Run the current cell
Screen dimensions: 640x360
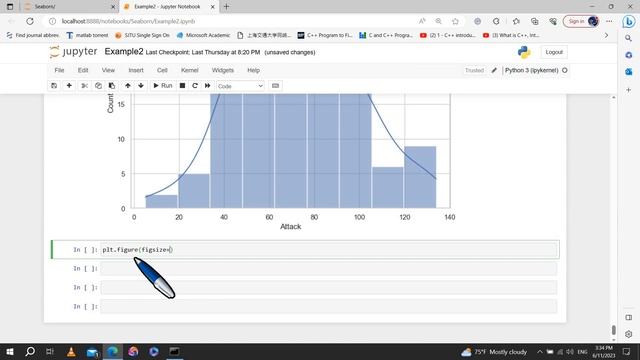pos(163,86)
